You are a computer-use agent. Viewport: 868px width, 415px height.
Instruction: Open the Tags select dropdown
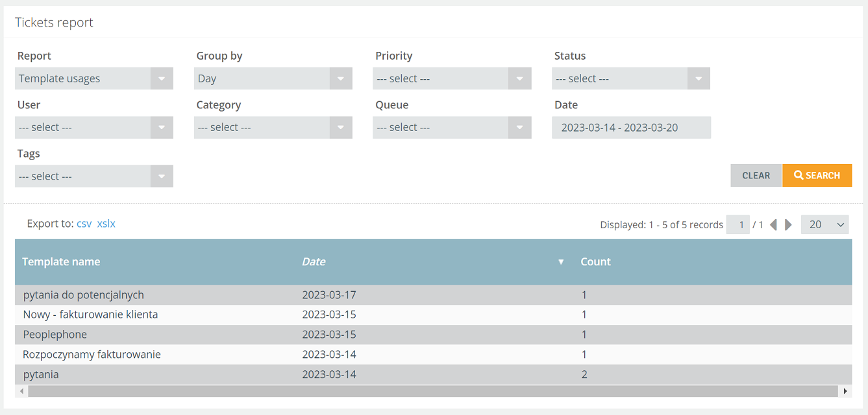click(94, 176)
